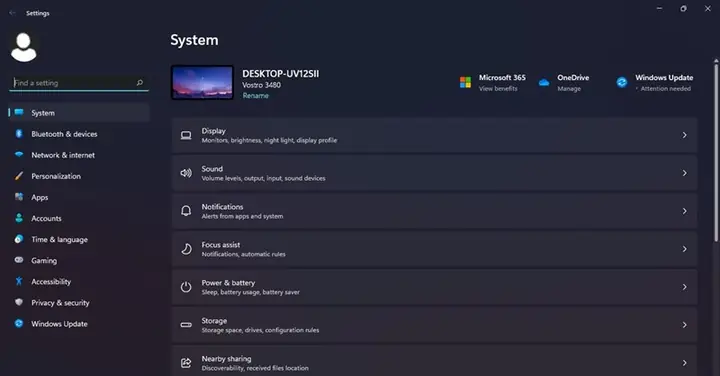This screenshot has height=376, width=720.
Task: Click the Storage drive icon
Action: coord(186,325)
